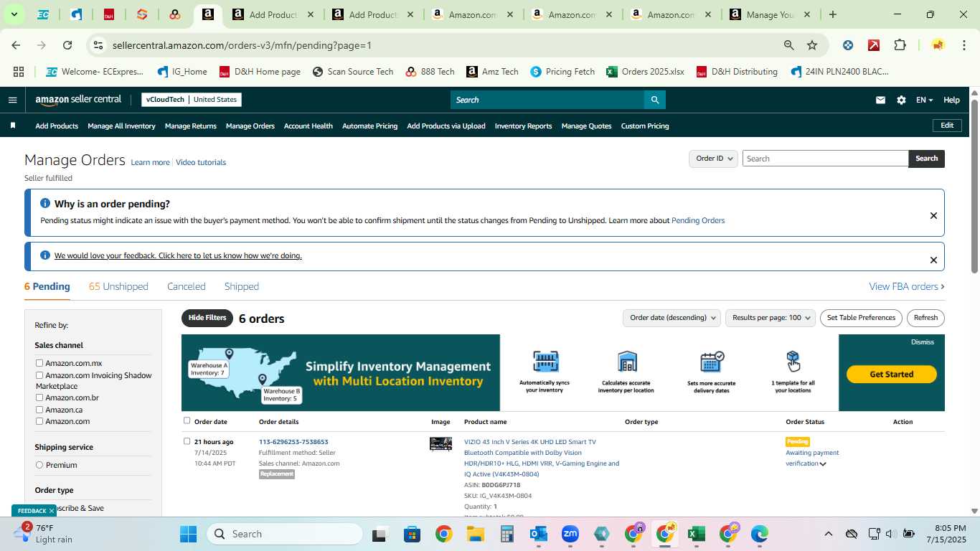This screenshot has height=551, width=980.
Task: Open Microsoft Store from taskbar
Action: [412, 534]
